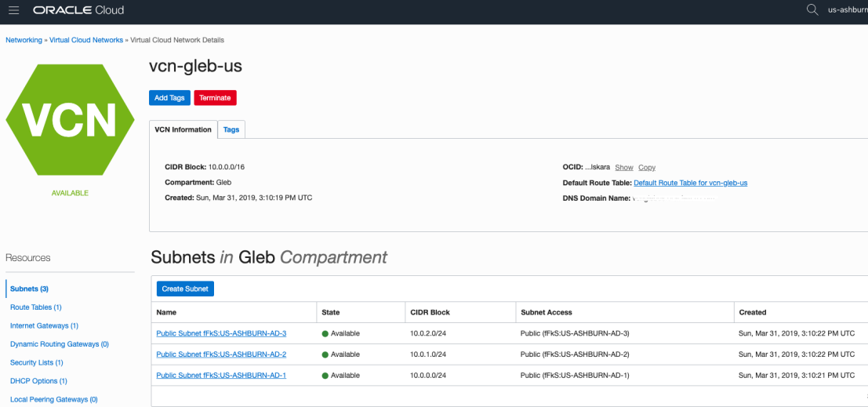Viewport: 868px width, 407px height.
Task: Go to Virtual Cloud Networks breadcrumb
Action: (x=86, y=40)
